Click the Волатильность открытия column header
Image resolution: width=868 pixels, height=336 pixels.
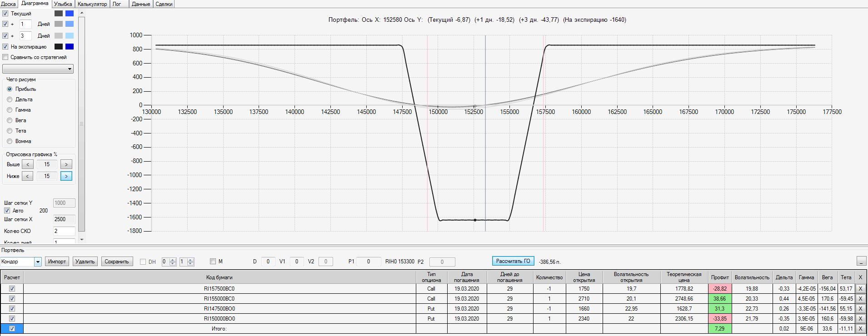coord(631,277)
